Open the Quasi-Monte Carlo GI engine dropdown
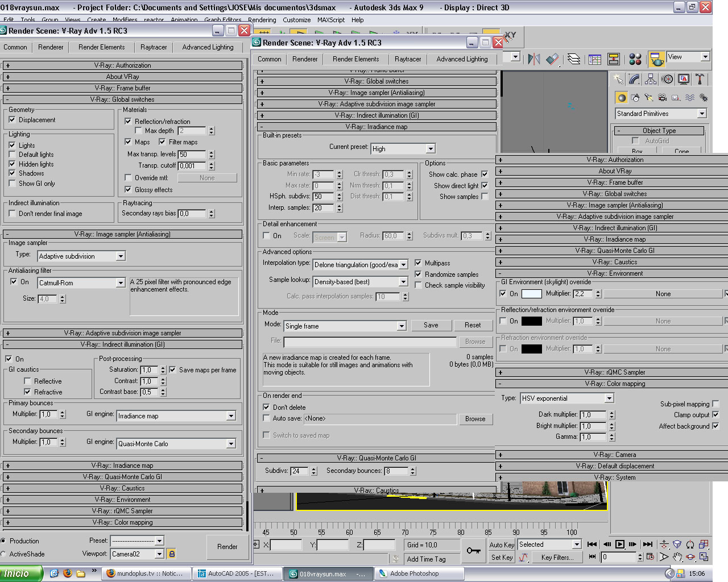Image resolution: width=728 pixels, height=582 pixels. pos(176,443)
